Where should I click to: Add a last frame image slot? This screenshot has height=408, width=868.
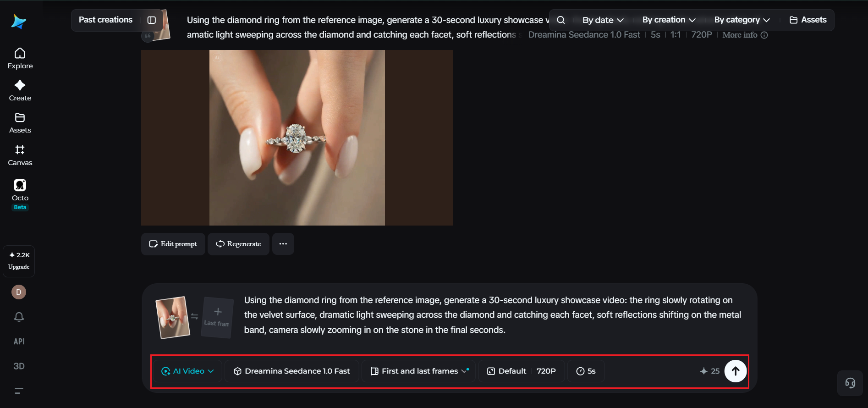[x=217, y=317]
